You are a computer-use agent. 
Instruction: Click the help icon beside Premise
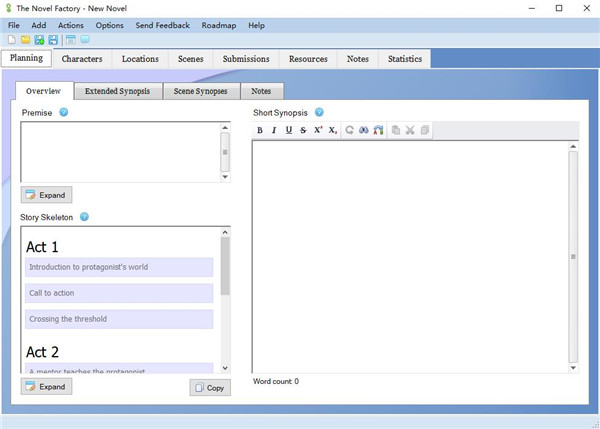coord(64,112)
